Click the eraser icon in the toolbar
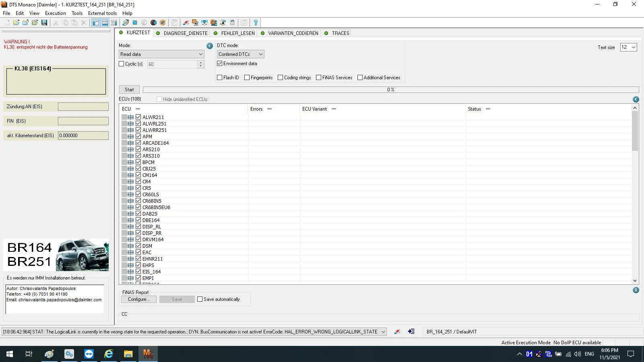Image resolution: width=644 pixels, height=362 pixels. 186,23
